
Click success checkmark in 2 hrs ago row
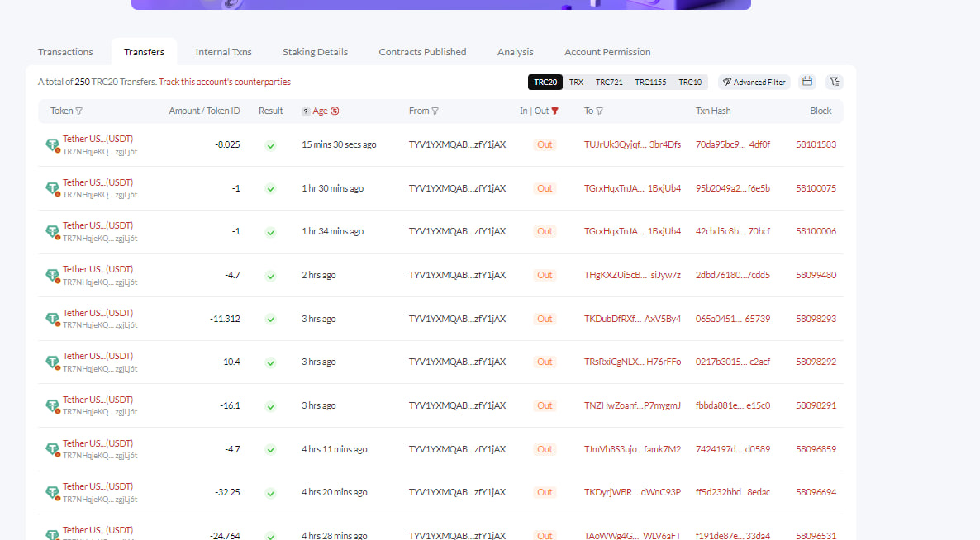[x=271, y=276]
